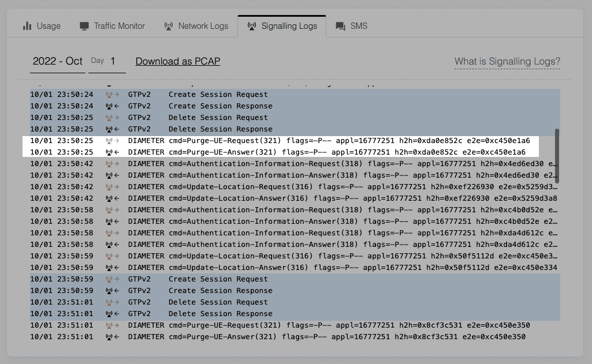Viewport: 592px width, 364px height.
Task: Click Download as PCAP link
Action: [178, 61]
